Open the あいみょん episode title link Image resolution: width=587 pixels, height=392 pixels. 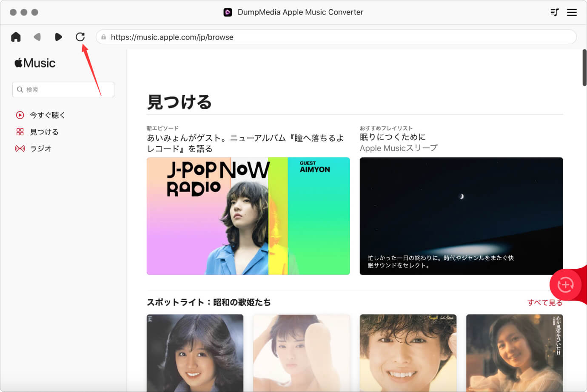coord(245,143)
